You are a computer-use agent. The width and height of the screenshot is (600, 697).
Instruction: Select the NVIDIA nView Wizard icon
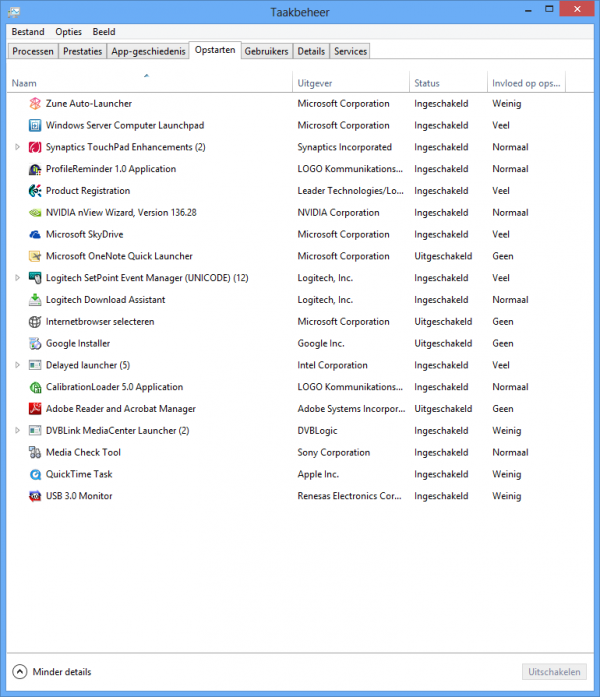[35, 212]
